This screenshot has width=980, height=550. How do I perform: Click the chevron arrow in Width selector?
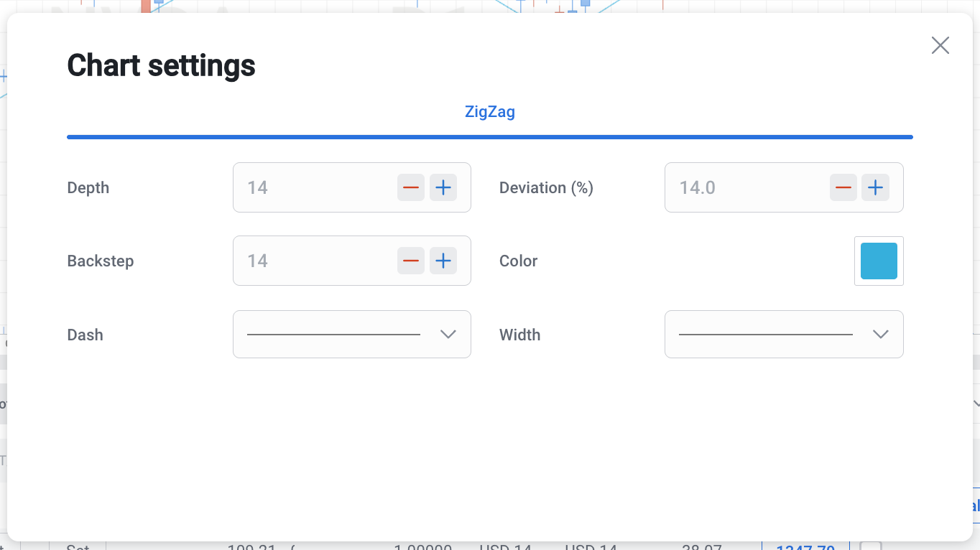[x=880, y=334]
